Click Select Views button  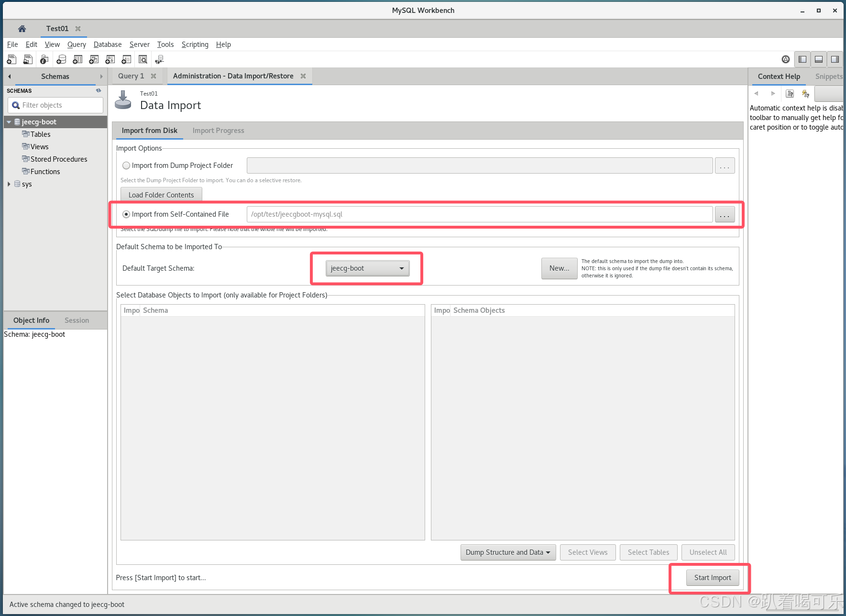(588, 552)
